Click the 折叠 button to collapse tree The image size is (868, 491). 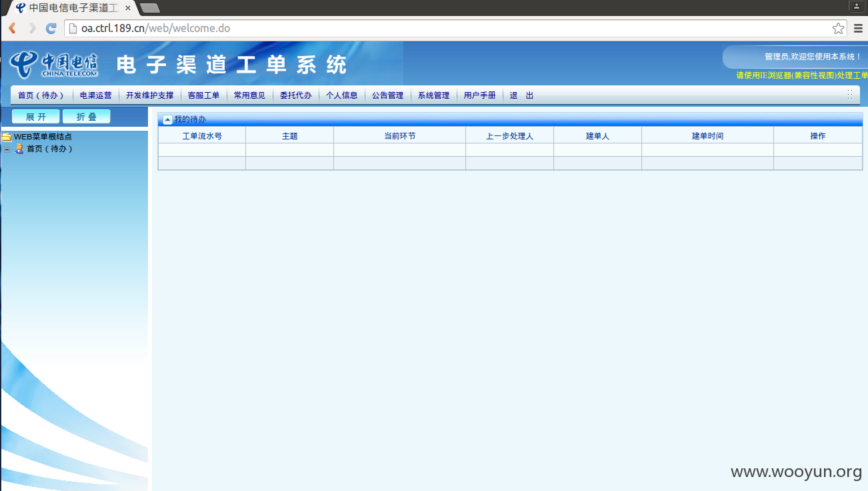87,117
